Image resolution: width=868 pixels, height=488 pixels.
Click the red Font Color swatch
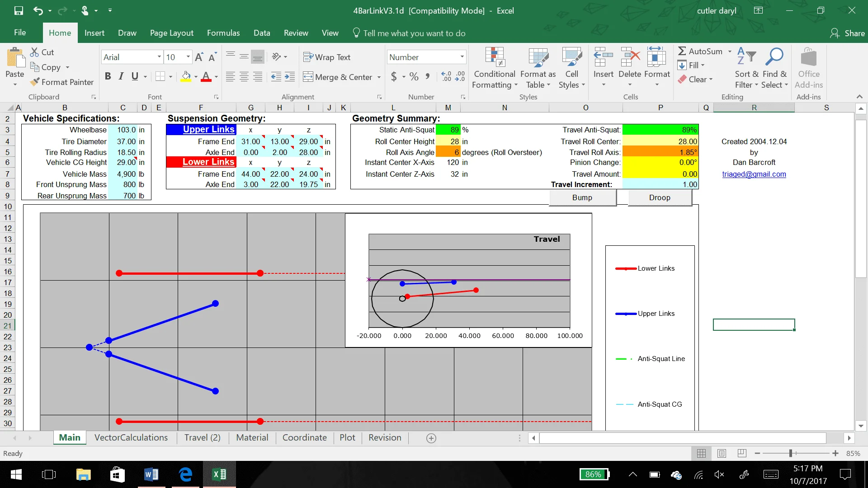[206, 76]
